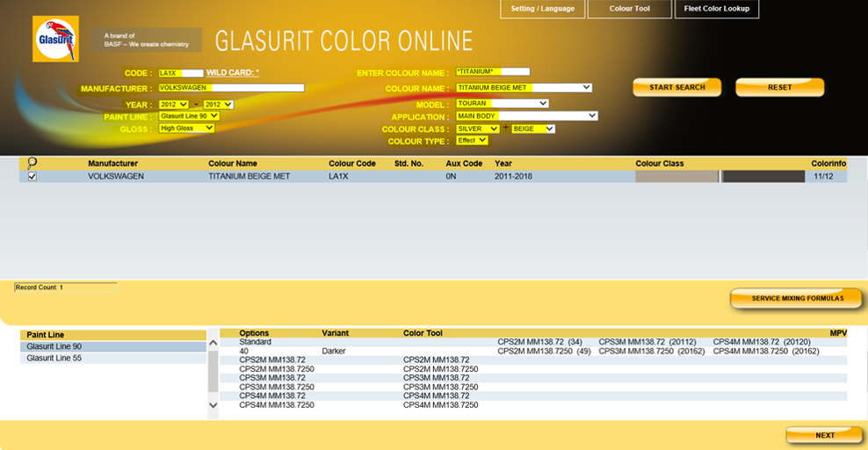Screen dimensions: 868x450
Task: Click the Colour Code column header
Action: (x=352, y=163)
